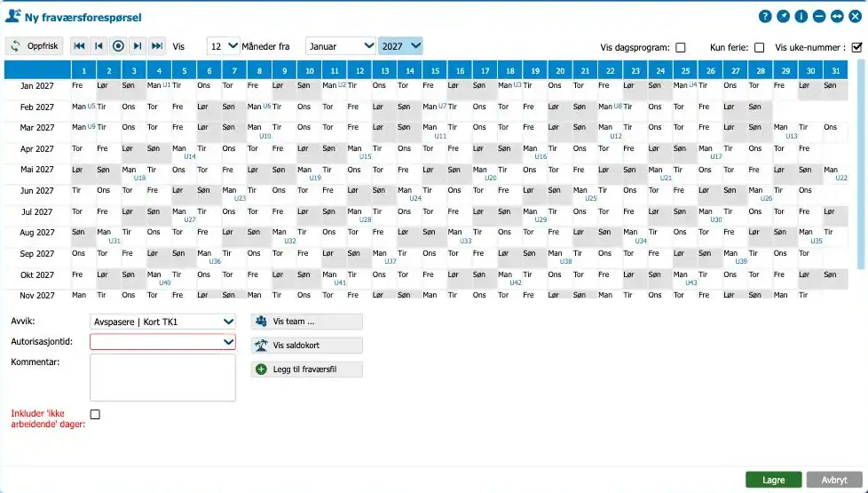Click the Vis team button
Image resolution: width=868 pixels, height=493 pixels.
(307, 322)
